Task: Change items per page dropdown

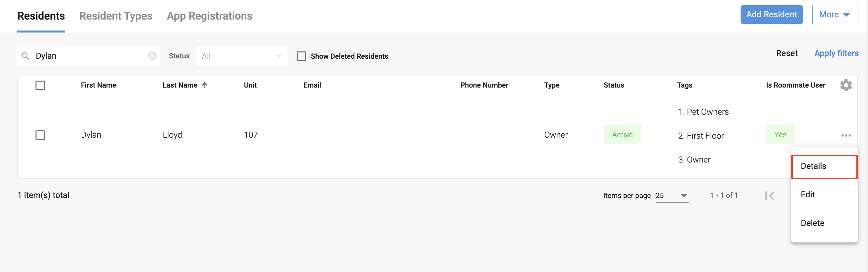Action: tap(672, 195)
